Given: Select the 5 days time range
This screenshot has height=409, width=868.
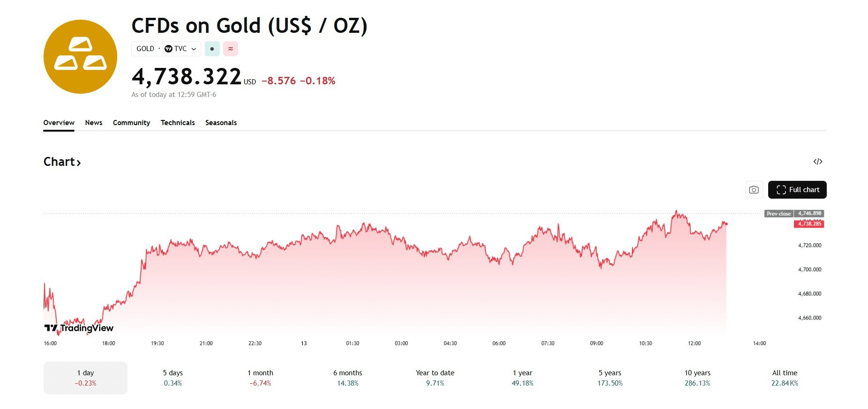Looking at the screenshot, I should 173,378.
